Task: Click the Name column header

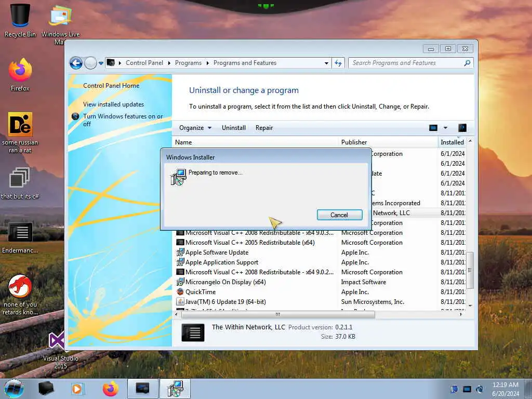Action: (x=255, y=142)
